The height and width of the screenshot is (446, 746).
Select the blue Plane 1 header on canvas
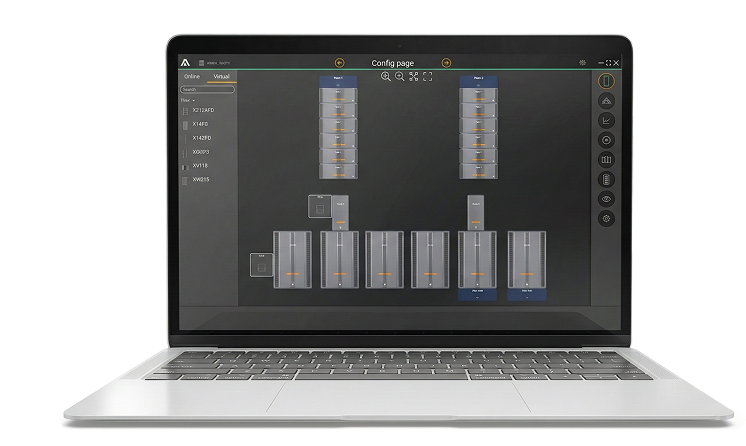pos(338,81)
